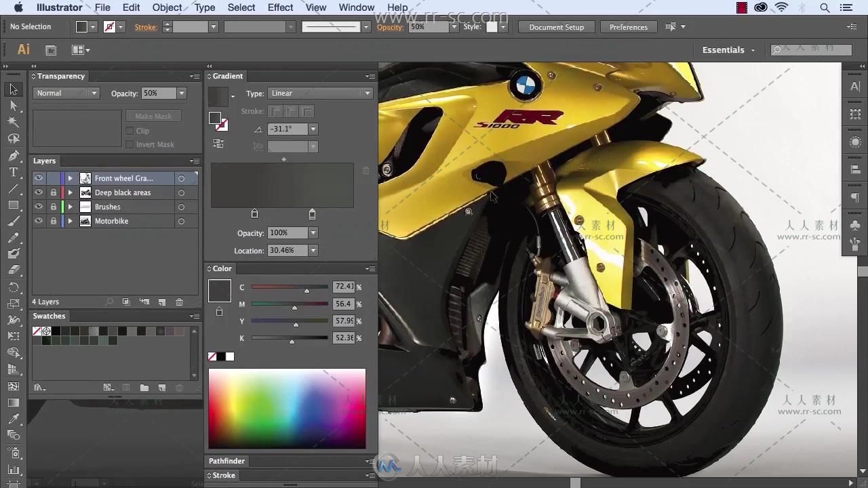
Task: Create new layer in Layers panel
Action: coord(162,302)
